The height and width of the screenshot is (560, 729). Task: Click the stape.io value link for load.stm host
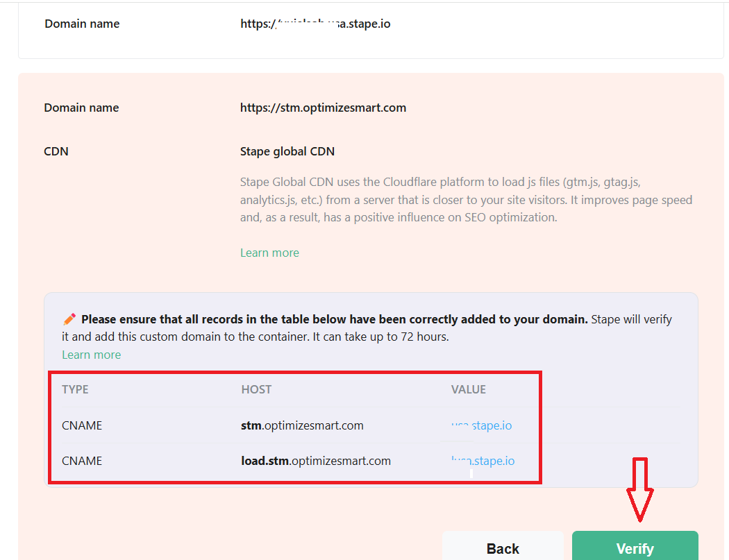pos(483,461)
